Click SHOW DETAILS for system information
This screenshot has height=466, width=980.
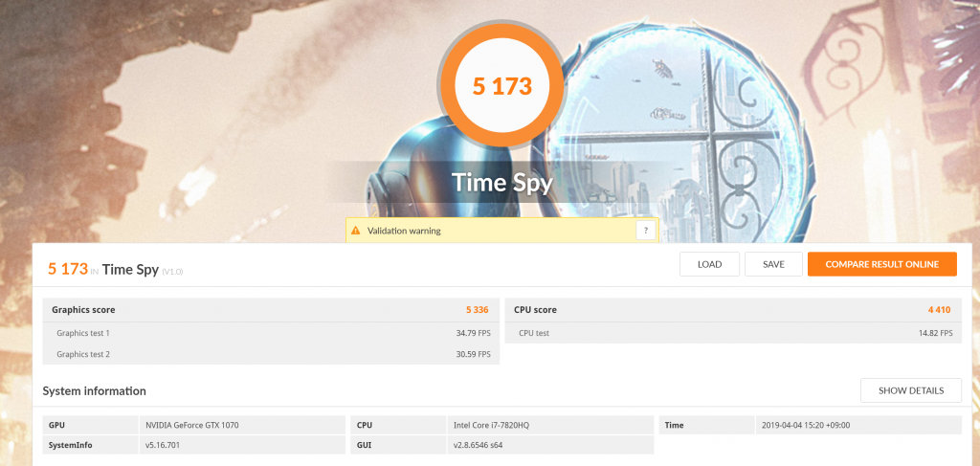(x=911, y=390)
